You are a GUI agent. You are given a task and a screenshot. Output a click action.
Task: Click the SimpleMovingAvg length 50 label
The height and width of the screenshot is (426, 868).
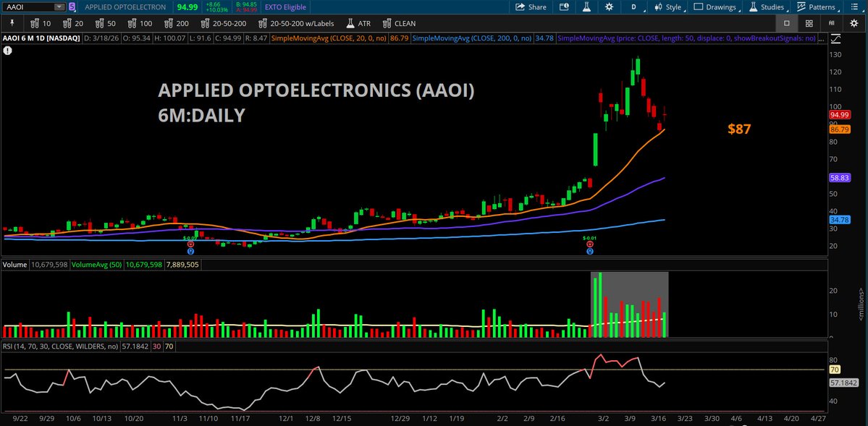[x=686, y=39]
